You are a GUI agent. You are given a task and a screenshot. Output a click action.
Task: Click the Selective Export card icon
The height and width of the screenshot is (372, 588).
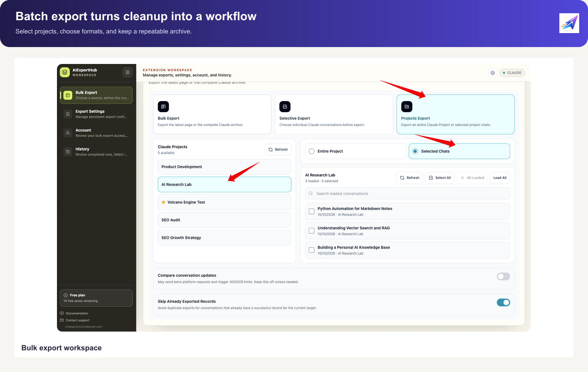pyautogui.click(x=285, y=107)
